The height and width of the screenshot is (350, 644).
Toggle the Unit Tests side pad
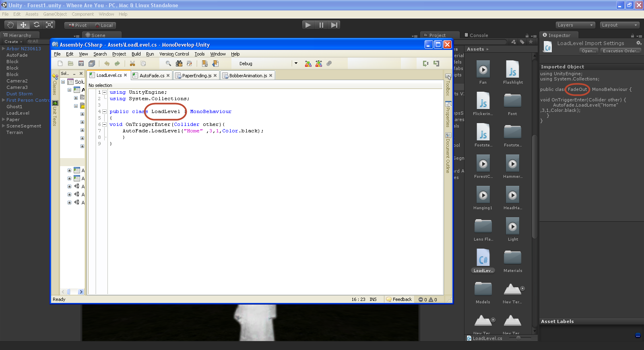[55, 113]
